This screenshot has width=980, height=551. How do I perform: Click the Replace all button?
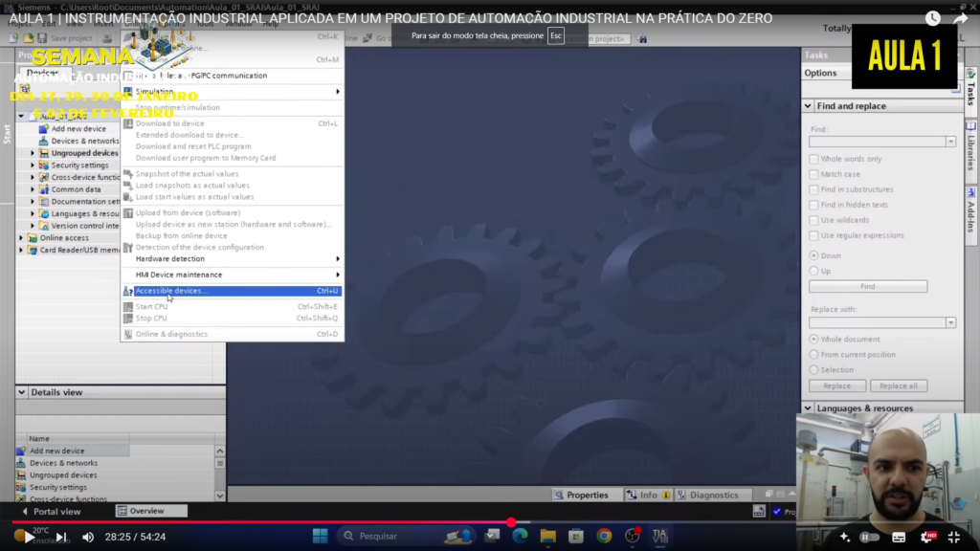(899, 386)
